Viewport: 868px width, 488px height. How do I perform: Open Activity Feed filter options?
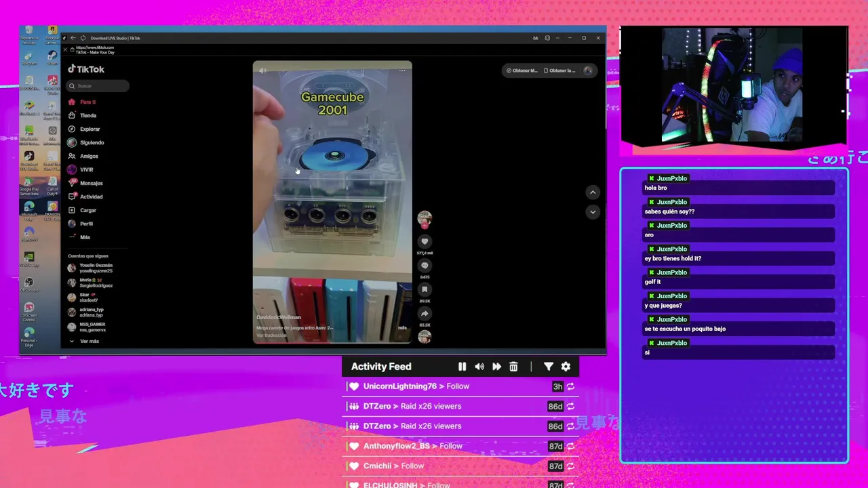[x=549, y=367]
